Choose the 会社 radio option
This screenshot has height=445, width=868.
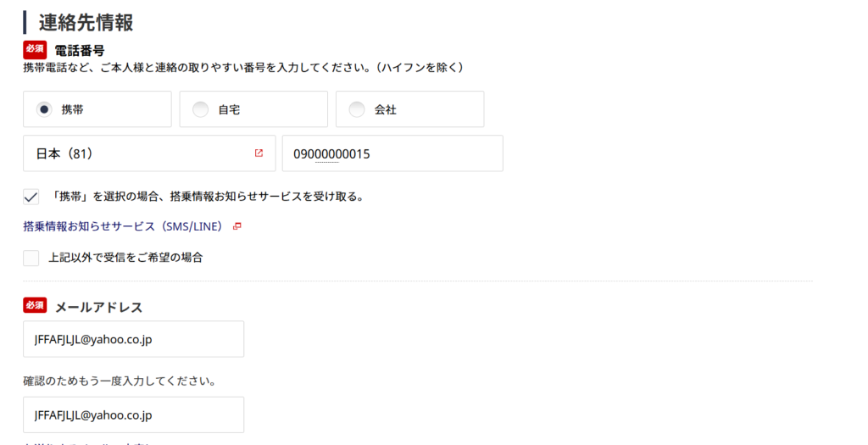(x=357, y=109)
